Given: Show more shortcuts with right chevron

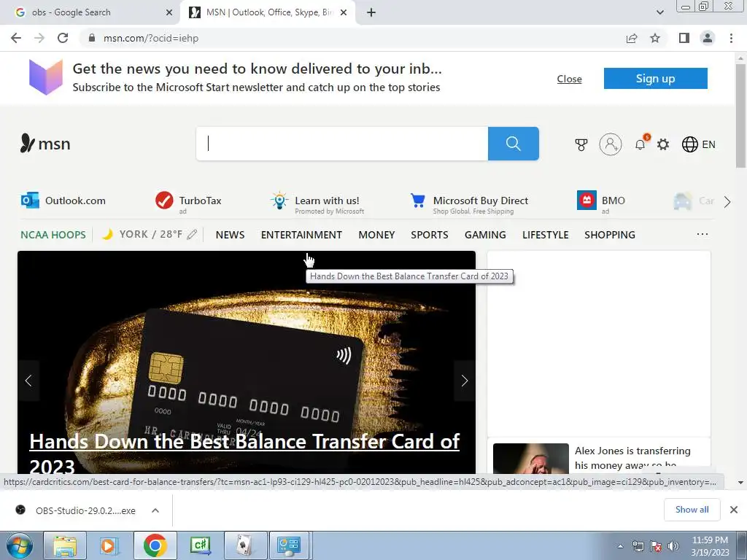Looking at the screenshot, I should tap(727, 202).
